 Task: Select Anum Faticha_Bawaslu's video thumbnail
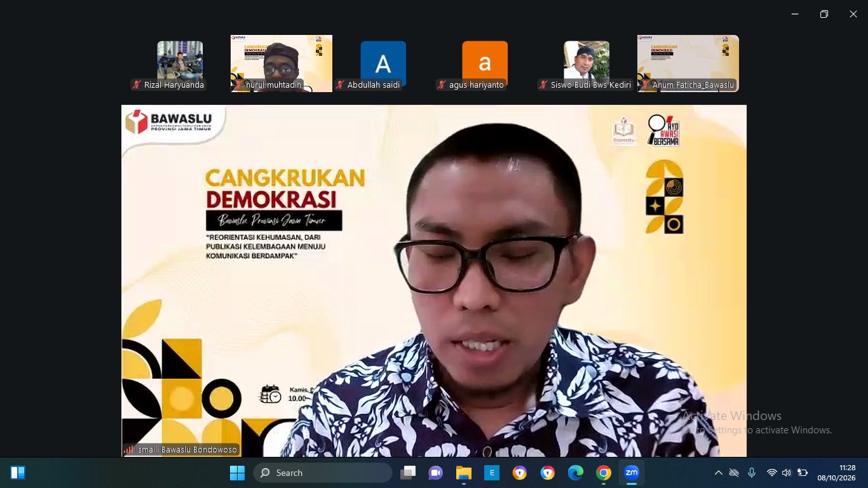tap(688, 64)
